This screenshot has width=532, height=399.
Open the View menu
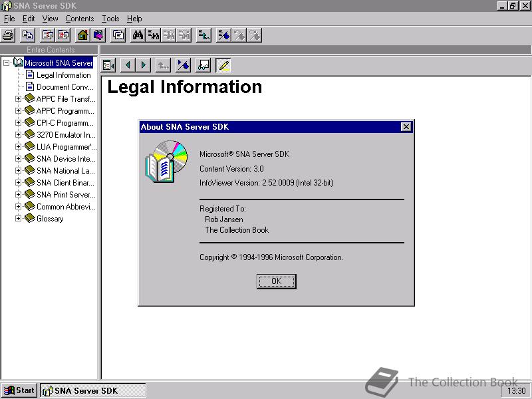[x=50, y=19]
